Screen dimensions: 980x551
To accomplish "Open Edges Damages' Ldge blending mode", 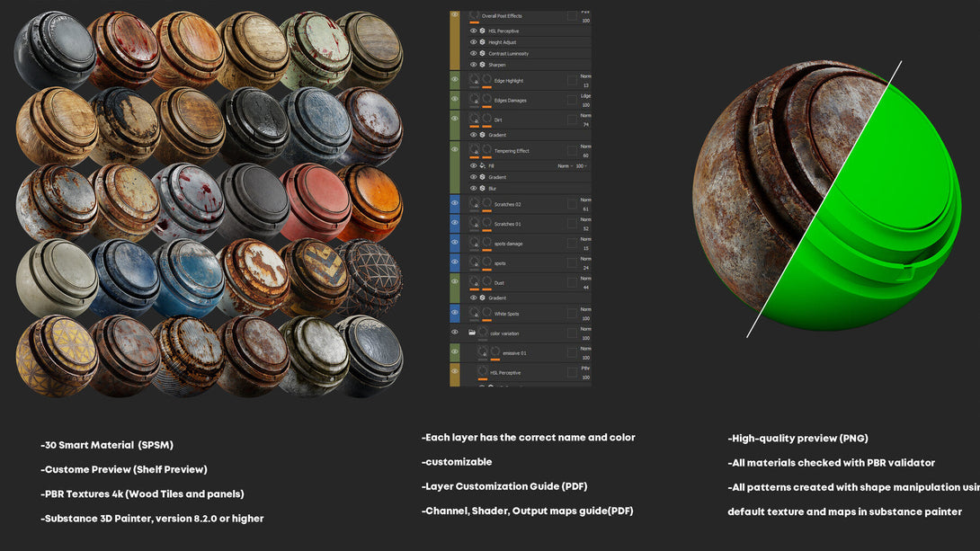I will pyautogui.click(x=585, y=96).
